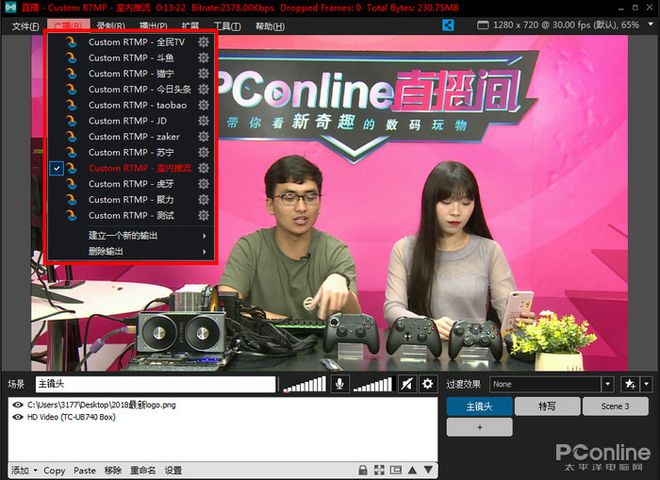The image size is (660, 480).
Task: Open settings gear for 斗鱼 output
Action: coord(203,58)
